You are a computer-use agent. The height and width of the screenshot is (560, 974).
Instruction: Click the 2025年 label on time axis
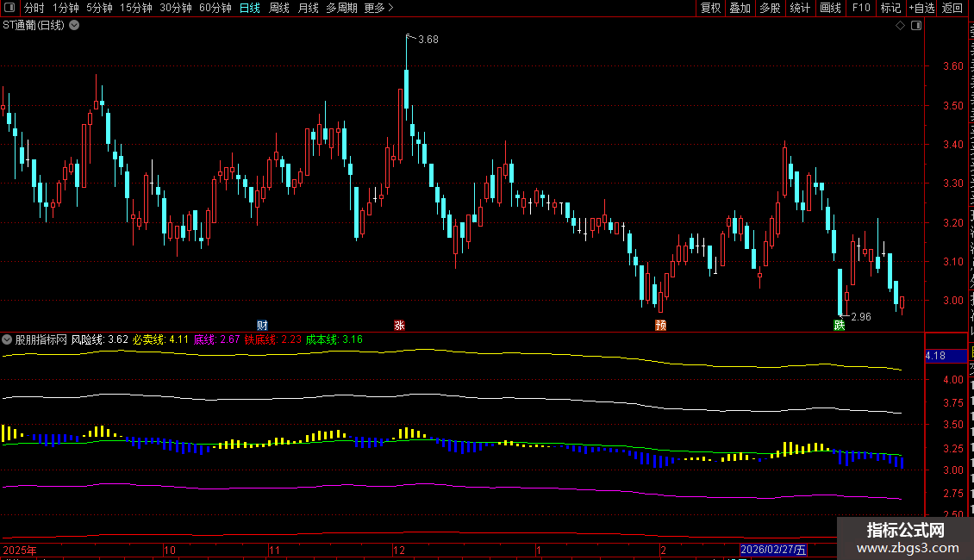pyautogui.click(x=20, y=550)
